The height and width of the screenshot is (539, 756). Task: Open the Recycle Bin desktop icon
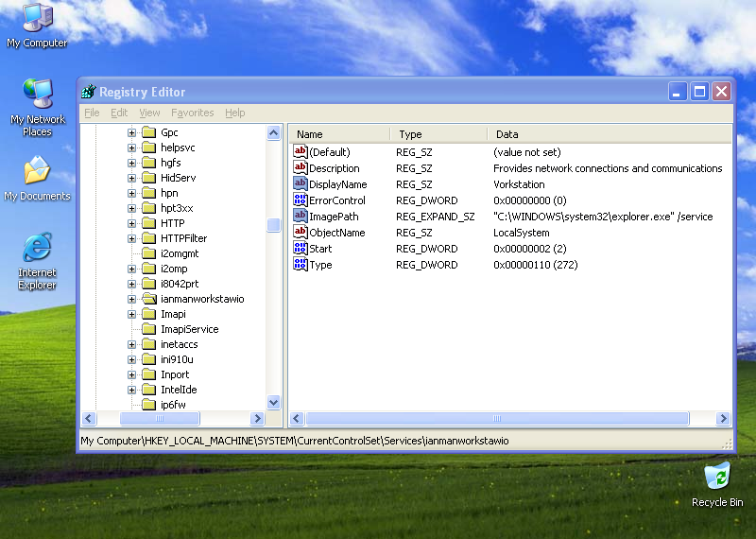717,476
